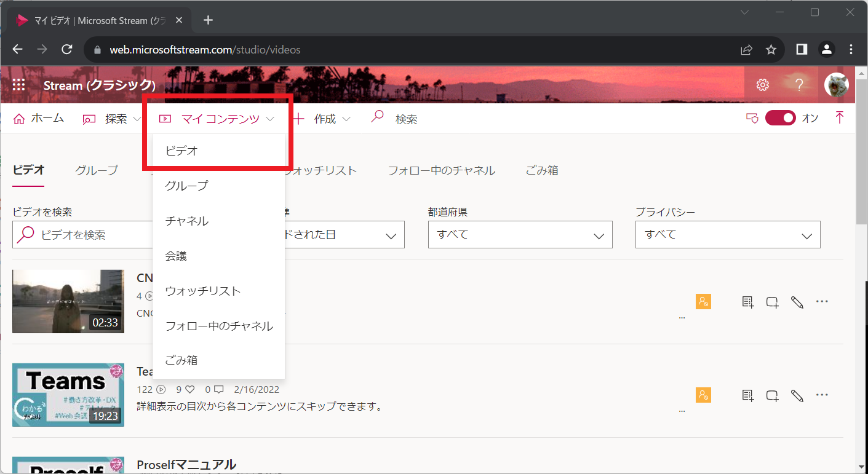Add the 02:33 video to a group or channel
Screen dimensions: 868x474
773,302
